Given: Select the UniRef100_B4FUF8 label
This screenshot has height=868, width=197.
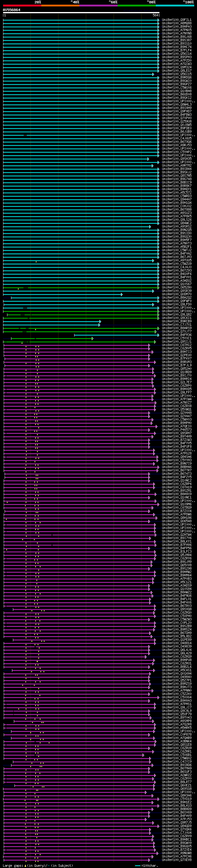Looking at the screenshot, I should (x=177, y=446).
